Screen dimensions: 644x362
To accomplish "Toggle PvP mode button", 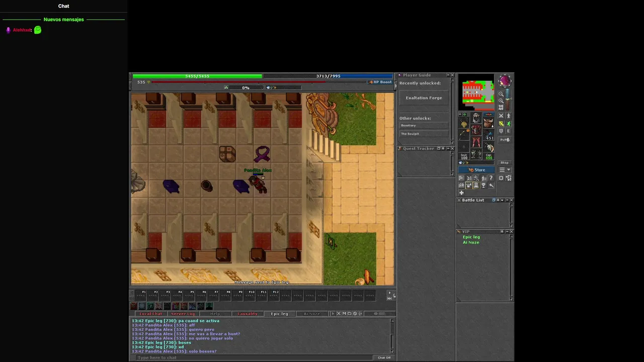I will [505, 139].
